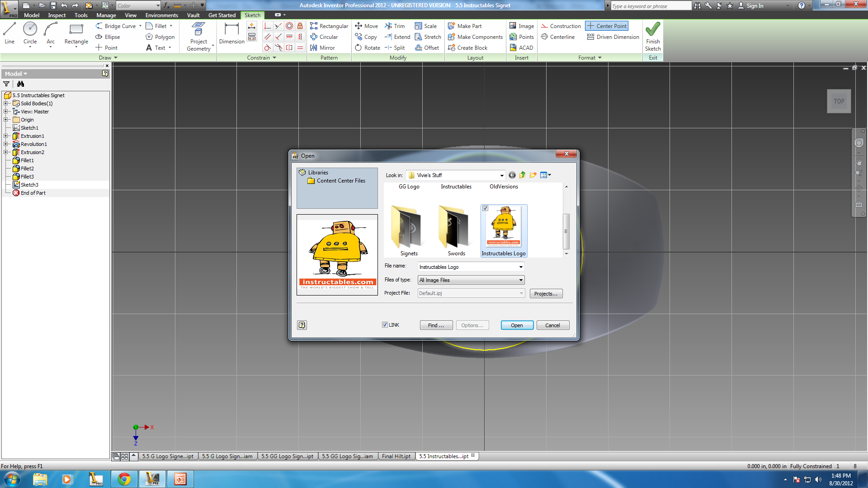Activate the Bridge Curve tool

pyautogui.click(x=116, y=26)
